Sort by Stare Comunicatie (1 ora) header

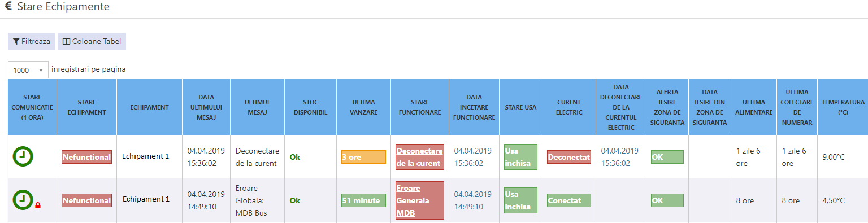pos(32,107)
